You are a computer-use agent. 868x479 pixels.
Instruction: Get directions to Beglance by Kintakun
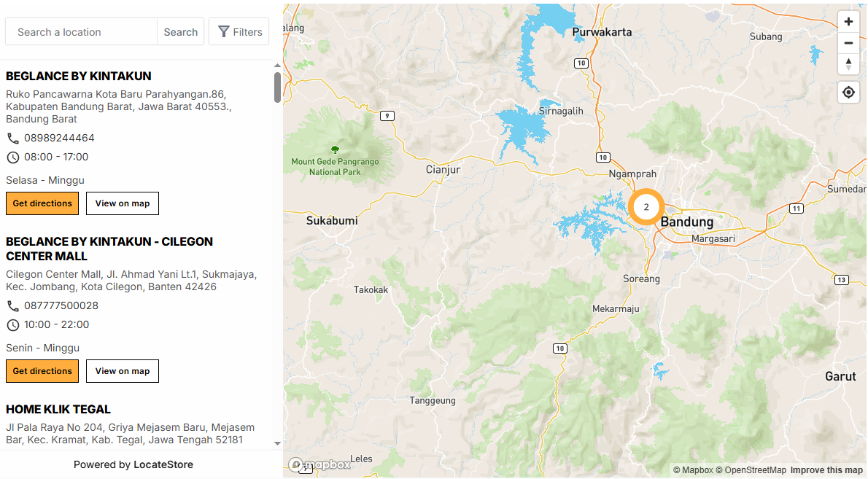coord(42,203)
